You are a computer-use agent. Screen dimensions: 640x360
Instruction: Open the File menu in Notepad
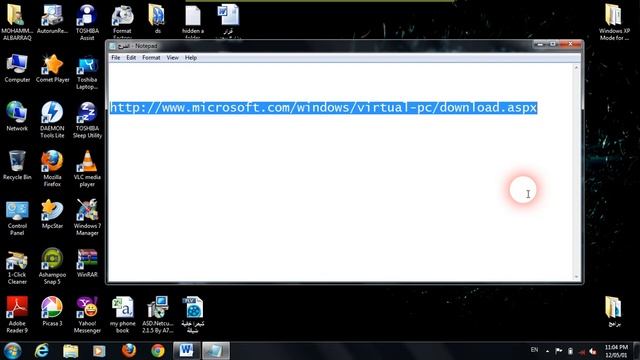pyautogui.click(x=116, y=58)
